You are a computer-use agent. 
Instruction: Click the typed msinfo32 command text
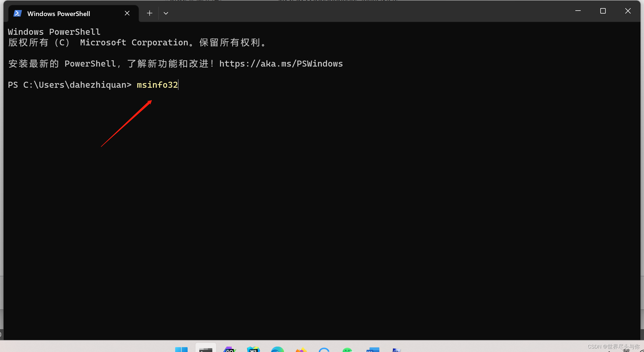coord(157,85)
